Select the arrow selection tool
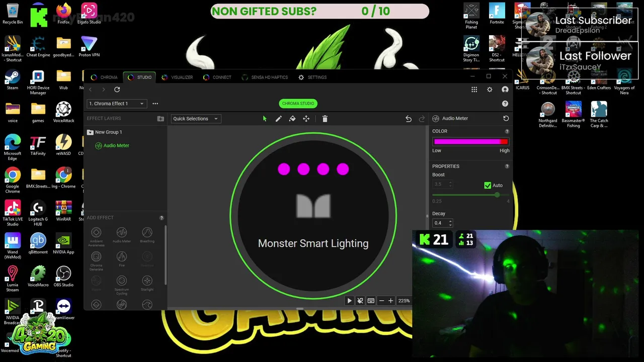The image size is (644, 362). pyautogui.click(x=265, y=119)
